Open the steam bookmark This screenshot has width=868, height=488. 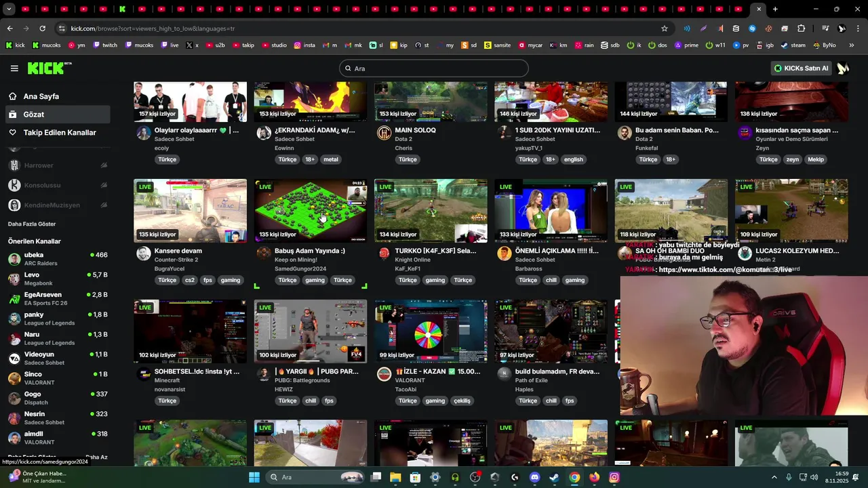tap(793, 45)
